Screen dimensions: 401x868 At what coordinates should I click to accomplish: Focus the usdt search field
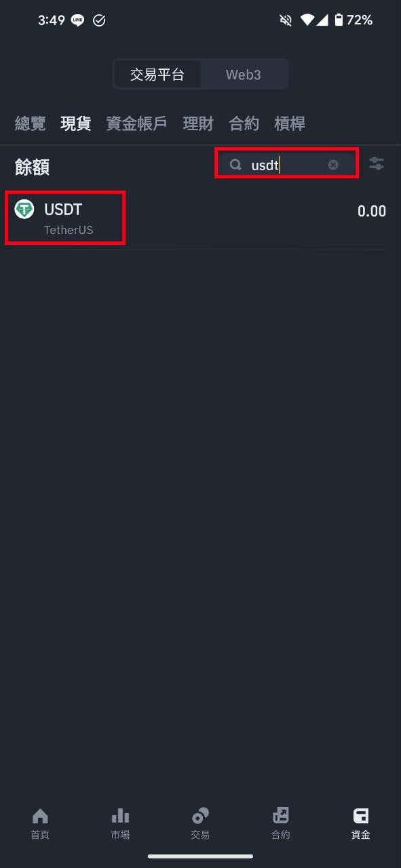coord(286,164)
